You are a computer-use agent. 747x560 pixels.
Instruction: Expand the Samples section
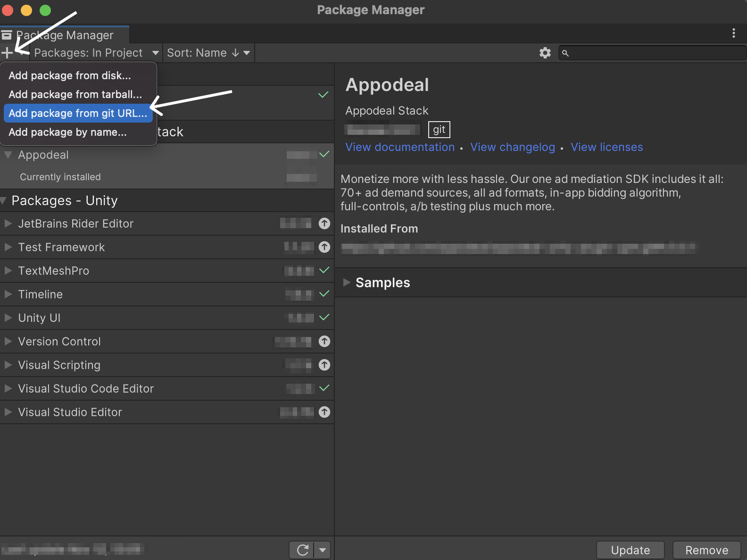[x=347, y=282]
